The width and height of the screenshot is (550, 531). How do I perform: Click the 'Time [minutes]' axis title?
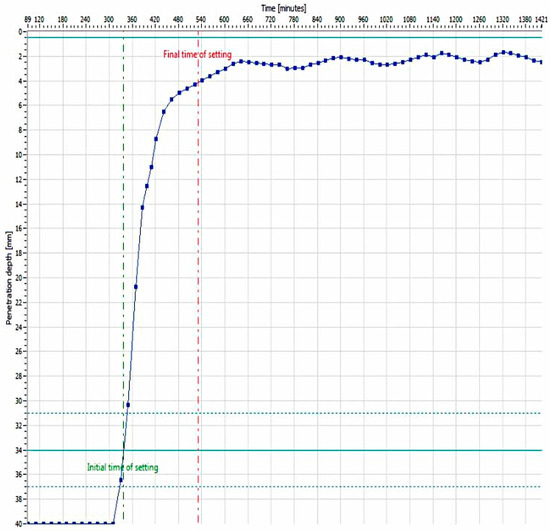coord(283,8)
